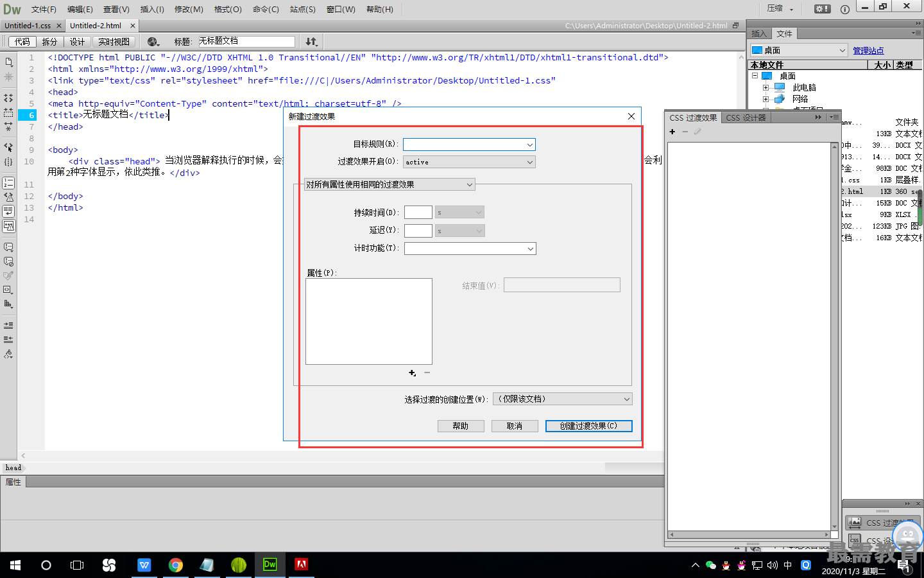924x578 pixels.
Task: Open the documents list icon in code toolbar
Action: pos(9,62)
